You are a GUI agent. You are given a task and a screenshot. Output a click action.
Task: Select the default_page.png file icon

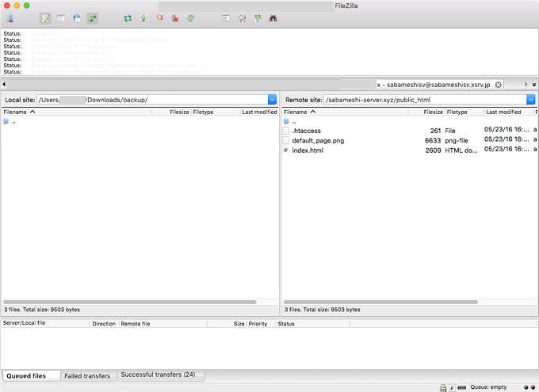click(x=285, y=140)
